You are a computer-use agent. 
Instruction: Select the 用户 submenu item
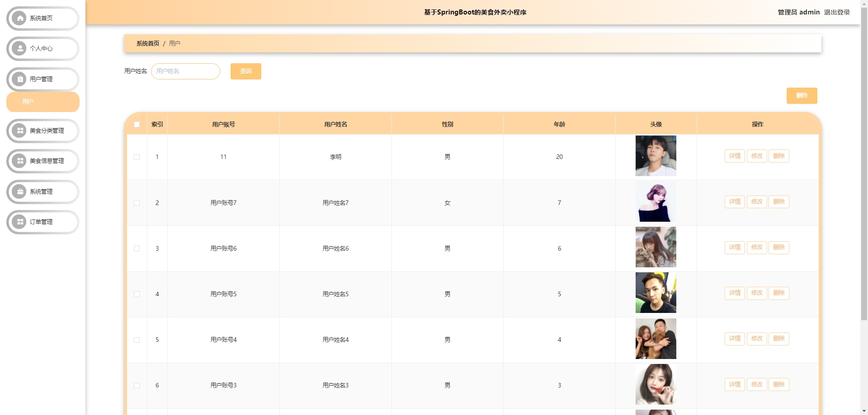click(x=43, y=102)
